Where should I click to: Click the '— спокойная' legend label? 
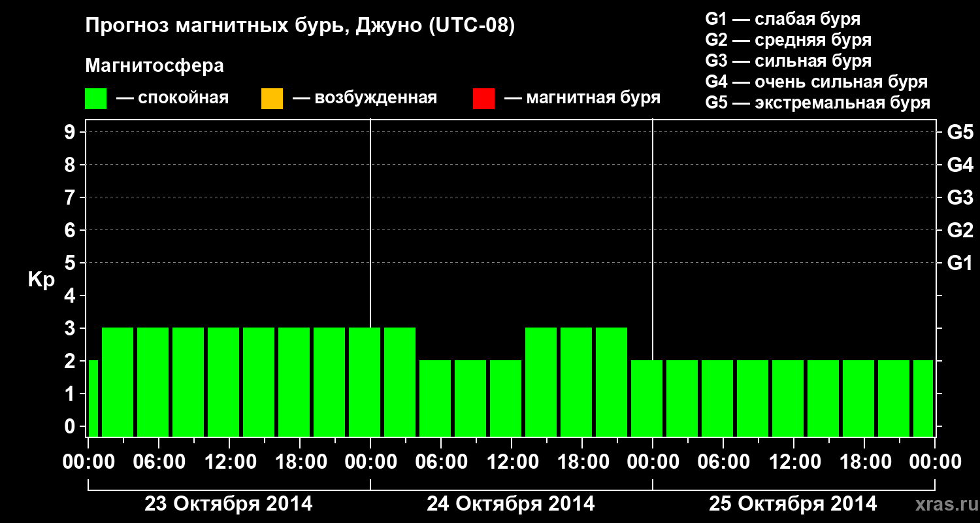pyautogui.click(x=172, y=98)
